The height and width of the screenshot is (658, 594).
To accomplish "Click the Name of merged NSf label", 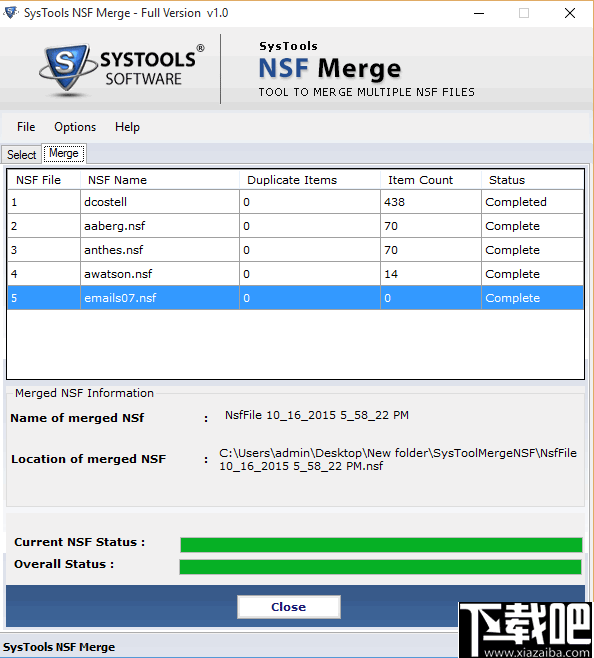I will tap(77, 418).
